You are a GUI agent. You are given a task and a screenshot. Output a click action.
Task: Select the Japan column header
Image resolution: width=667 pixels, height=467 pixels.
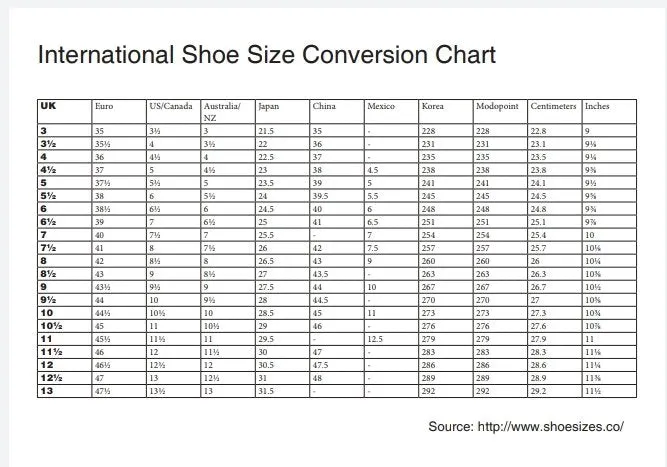tap(268, 106)
